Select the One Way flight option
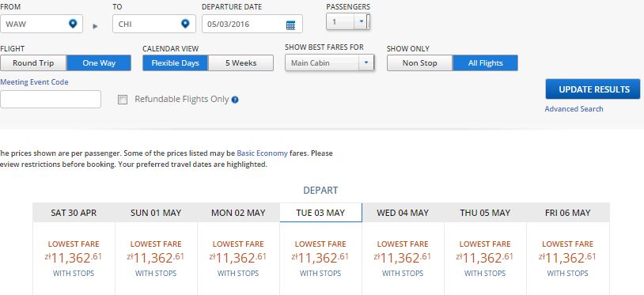The width and height of the screenshot is (644, 295). [99, 63]
